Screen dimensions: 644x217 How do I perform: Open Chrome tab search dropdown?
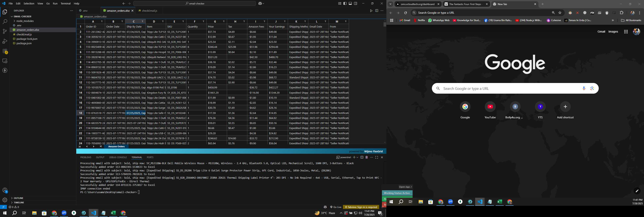[390, 4]
